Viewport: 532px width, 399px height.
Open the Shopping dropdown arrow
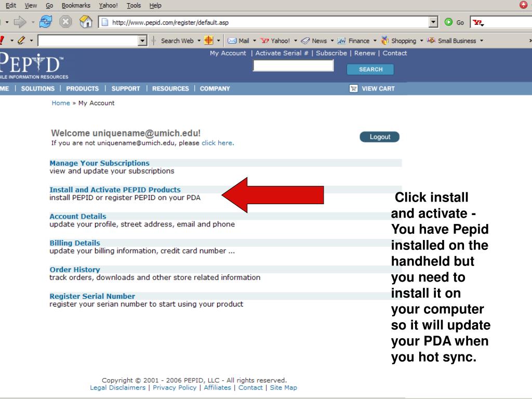pyautogui.click(x=421, y=41)
